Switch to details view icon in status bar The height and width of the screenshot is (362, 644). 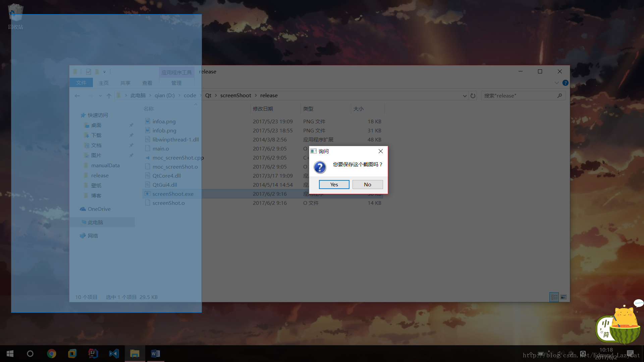(x=554, y=297)
